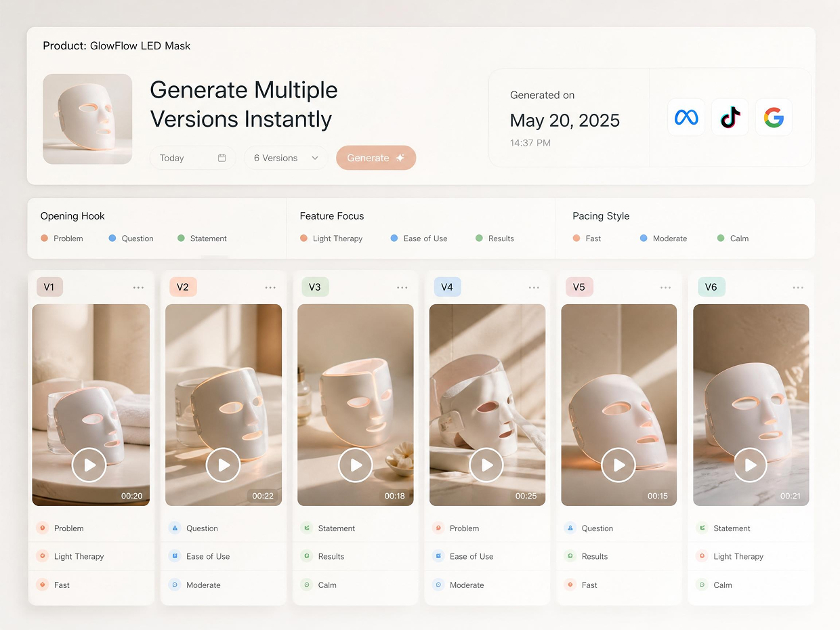This screenshot has width=840, height=630.
Task: Select Results under Feature Focus
Action: tap(495, 238)
